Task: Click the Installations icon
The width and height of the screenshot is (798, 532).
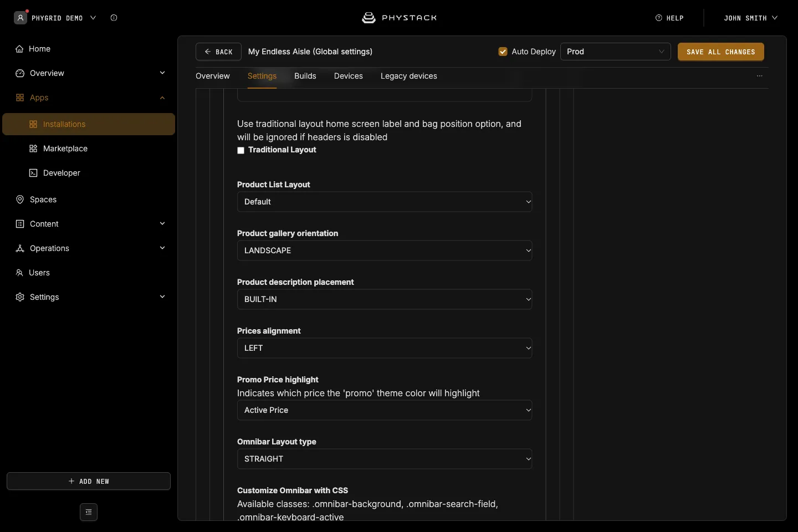Action: (x=33, y=124)
